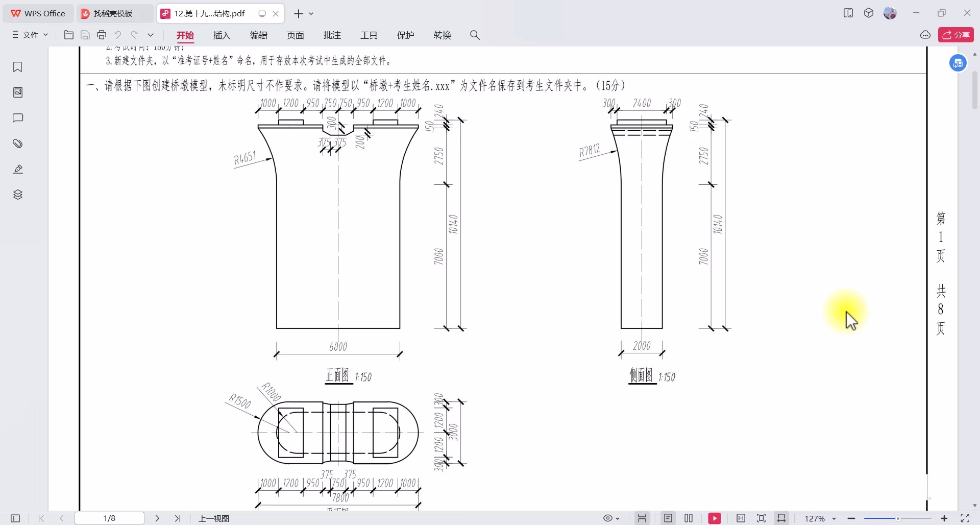Click the print icon in toolbar

pyautogui.click(x=102, y=35)
